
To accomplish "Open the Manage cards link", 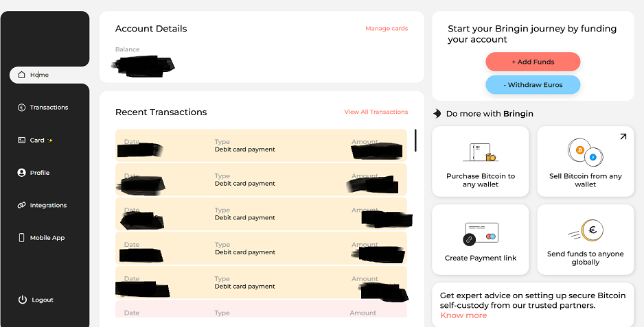I will point(387,29).
